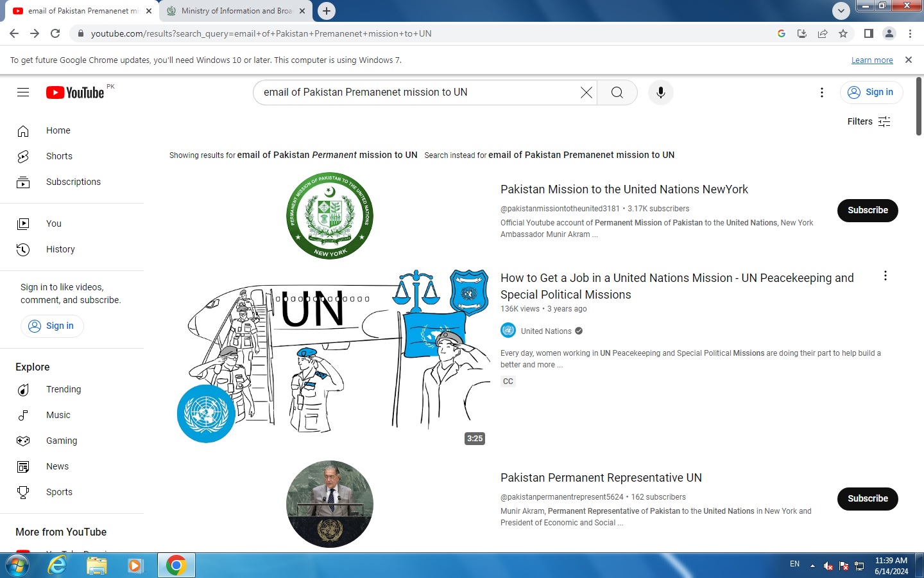The image size is (924, 578).
Task: Dismiss the Chrome update notification bar
Action: [908, 60]
